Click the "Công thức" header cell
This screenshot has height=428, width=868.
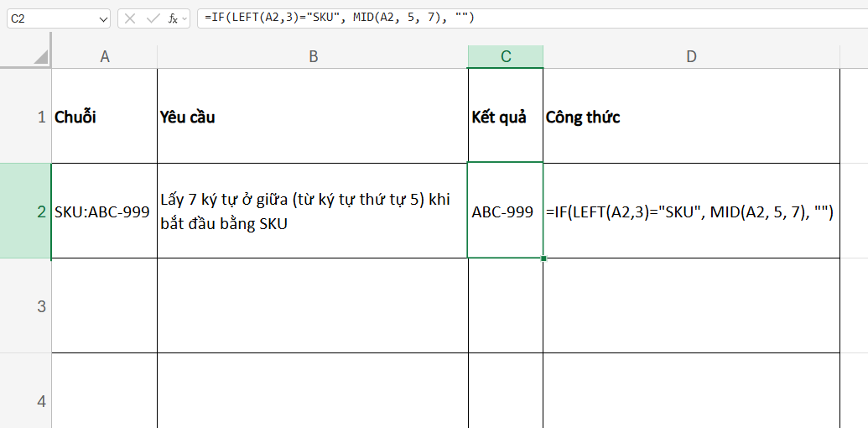pyautogui.click(x=691, y=117)
